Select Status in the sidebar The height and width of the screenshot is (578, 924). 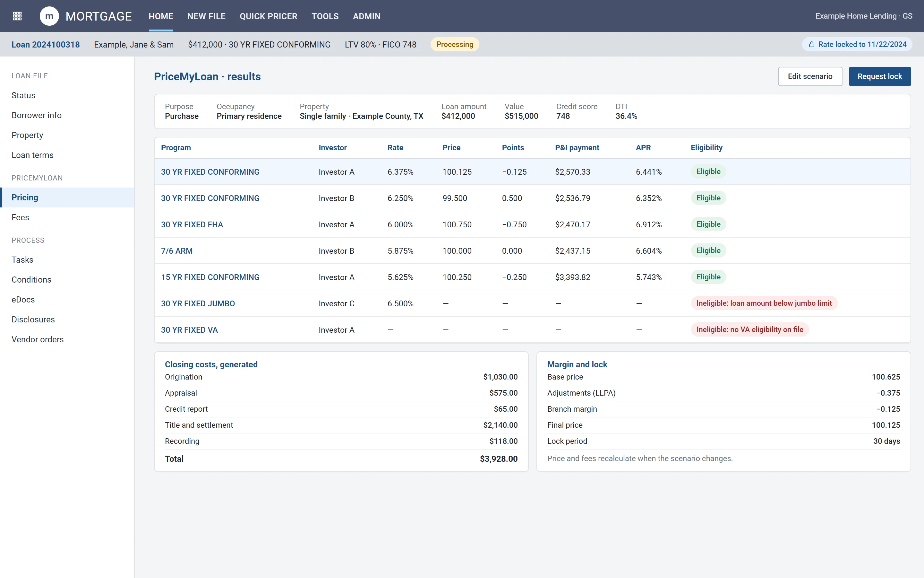pyautogui.click(x=67, y=95)
